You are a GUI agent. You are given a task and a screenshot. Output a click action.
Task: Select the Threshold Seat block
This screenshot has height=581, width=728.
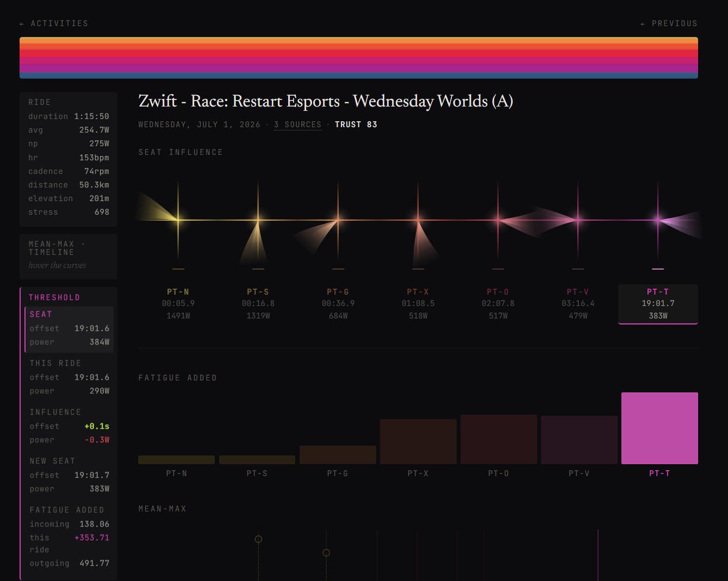click(70, 329)
